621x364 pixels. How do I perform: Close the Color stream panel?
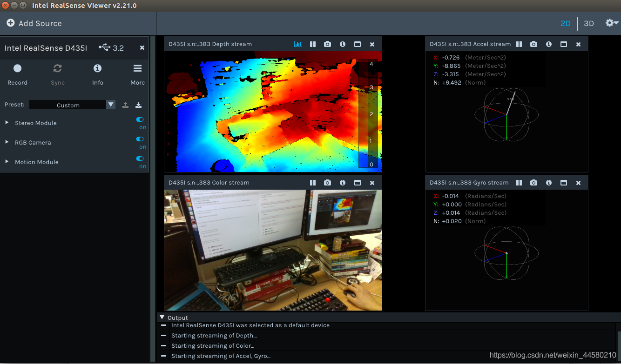click(x=372, y=183)
